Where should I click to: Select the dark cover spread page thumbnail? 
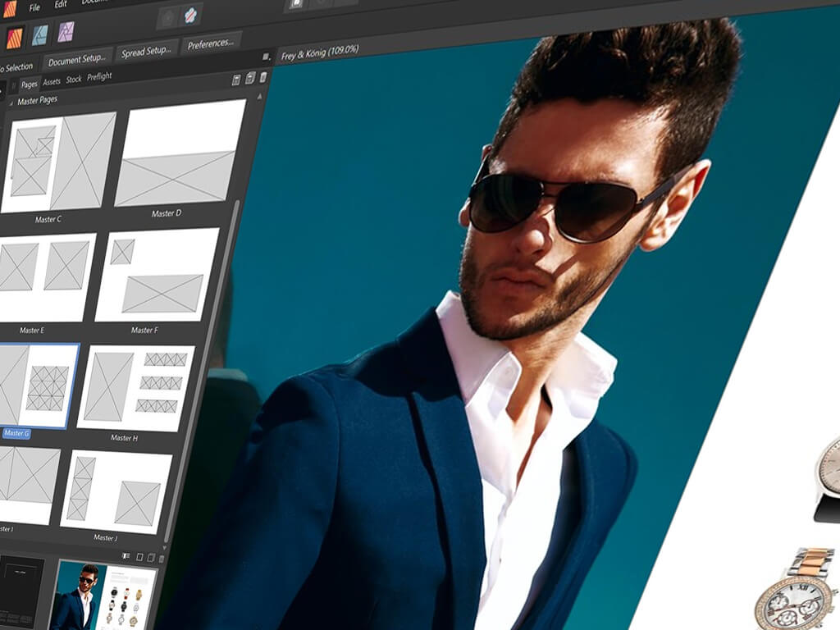pos(21,591)
